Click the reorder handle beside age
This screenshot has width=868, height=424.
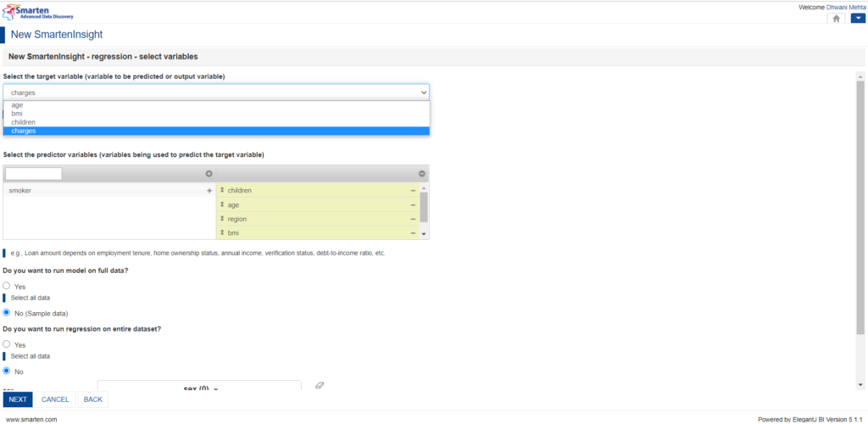click(x=222, y=205)
